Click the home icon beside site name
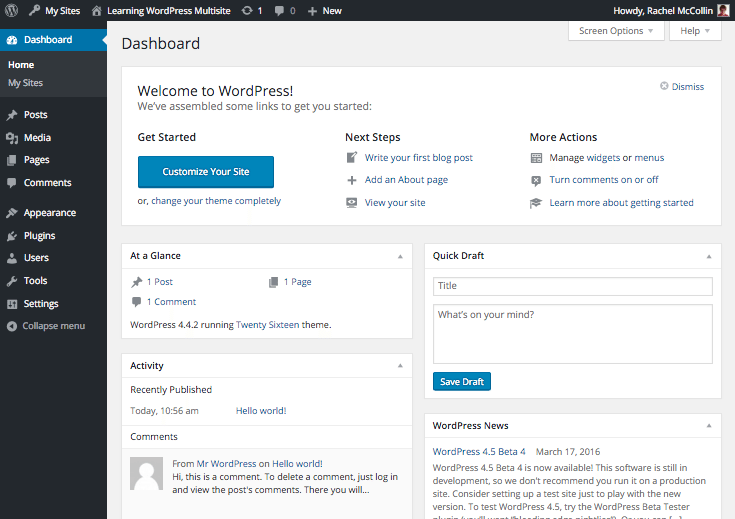 pos(97,11)
